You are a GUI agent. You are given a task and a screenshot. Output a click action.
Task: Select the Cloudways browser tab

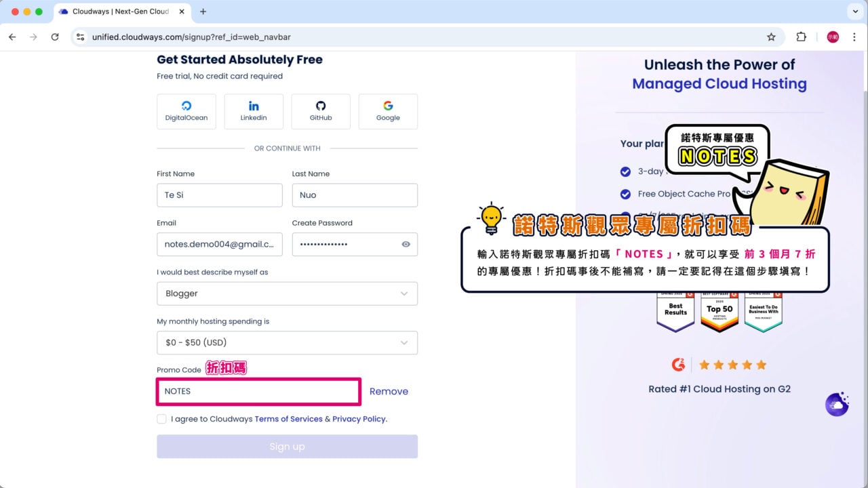(x=115, y=12)
